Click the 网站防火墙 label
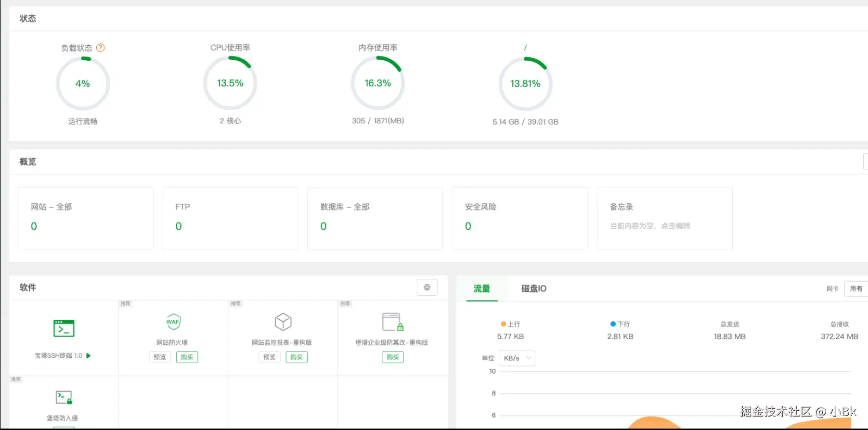Image resolution: width=868 pixels, height=430 pixels. [172, 342]
